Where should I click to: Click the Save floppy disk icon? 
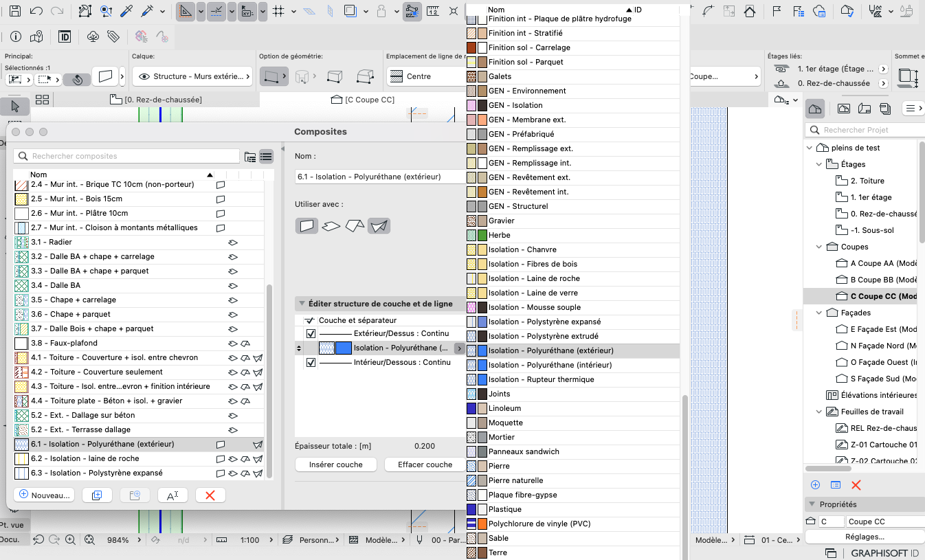14,11
